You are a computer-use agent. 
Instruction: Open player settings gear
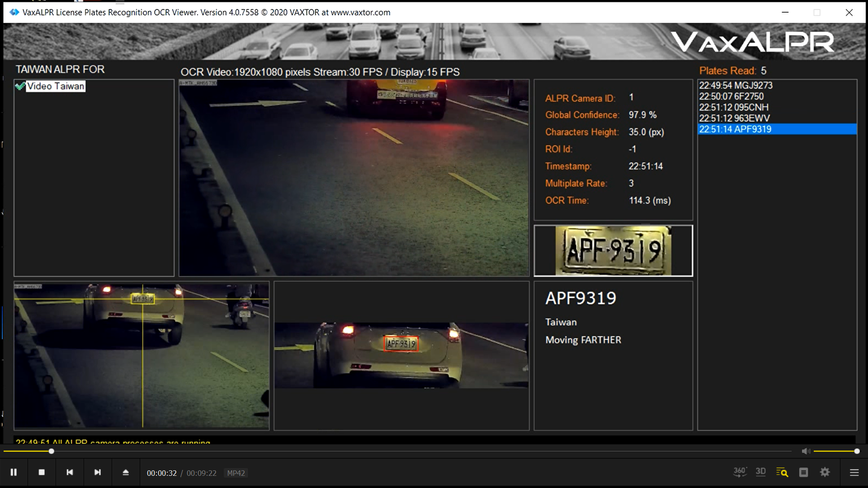(x=825, y=472)
